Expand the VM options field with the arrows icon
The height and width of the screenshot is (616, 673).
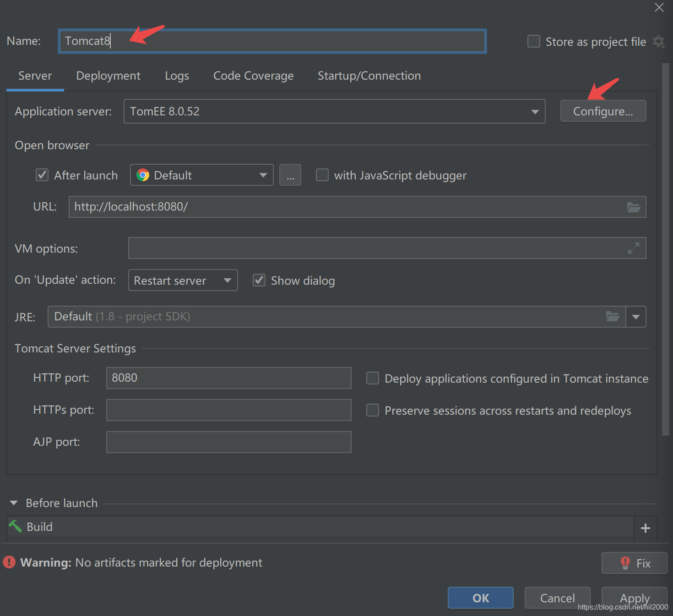click(x=634, y=248)
